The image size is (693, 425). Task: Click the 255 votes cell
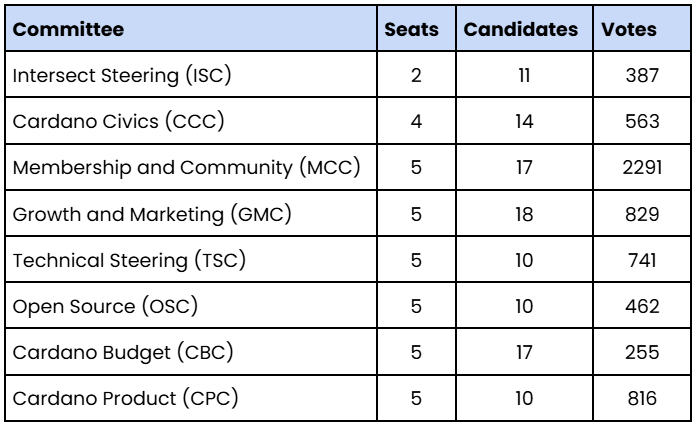pyautogui.click(x=641, y=351)
